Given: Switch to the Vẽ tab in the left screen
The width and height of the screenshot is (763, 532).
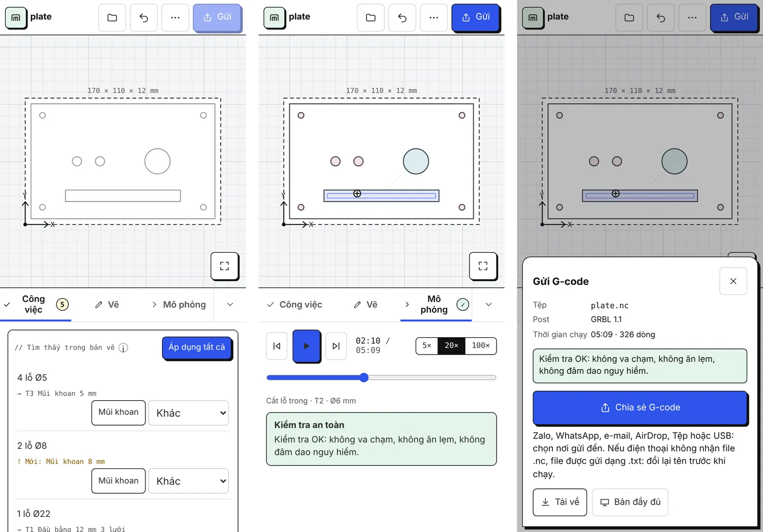Looking at the screenshot, I should click(x=107, y=305).
